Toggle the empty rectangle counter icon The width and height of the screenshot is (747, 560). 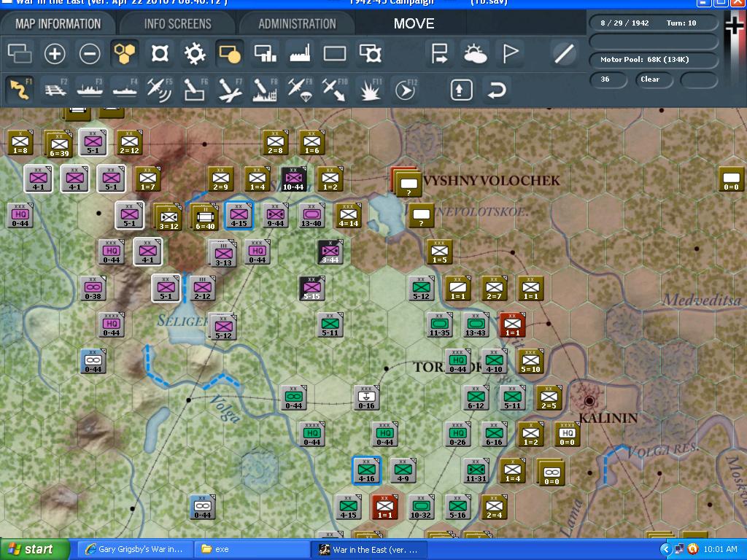click(335, 53)
